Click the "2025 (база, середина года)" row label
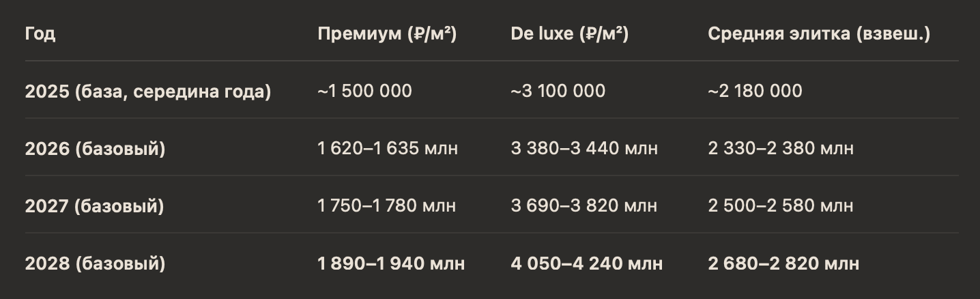The image size is (980, 299). [x=148, y=91]
